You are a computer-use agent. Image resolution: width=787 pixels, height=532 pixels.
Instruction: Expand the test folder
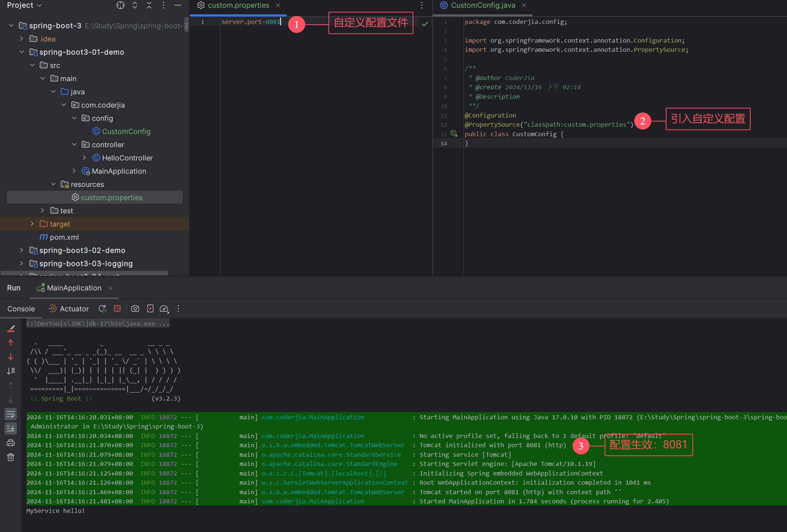pos(43,210)
